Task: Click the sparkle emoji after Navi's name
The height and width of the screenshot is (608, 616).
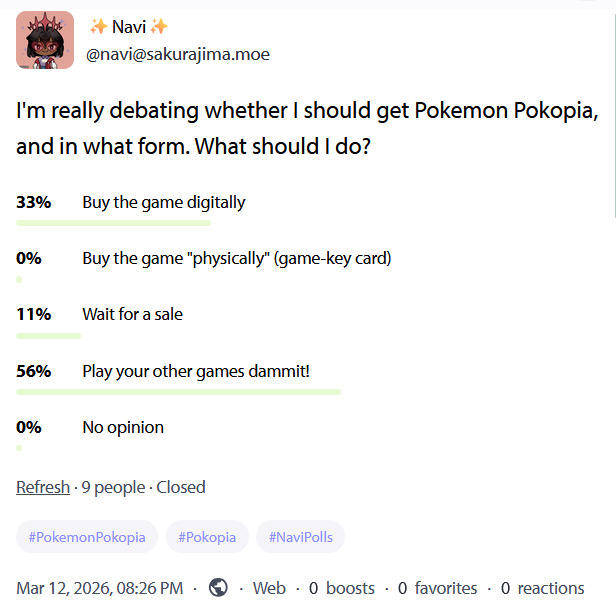Action: click(160, 26)
